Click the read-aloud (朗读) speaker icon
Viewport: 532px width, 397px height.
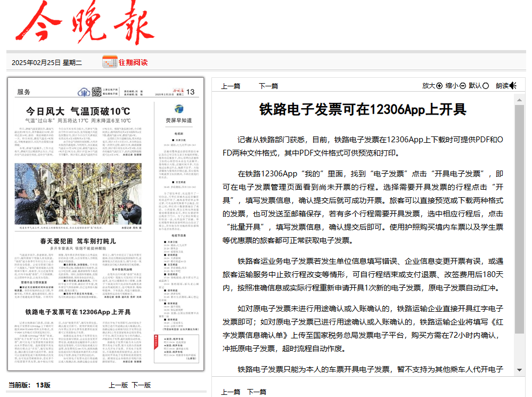(x=513, y=86)
